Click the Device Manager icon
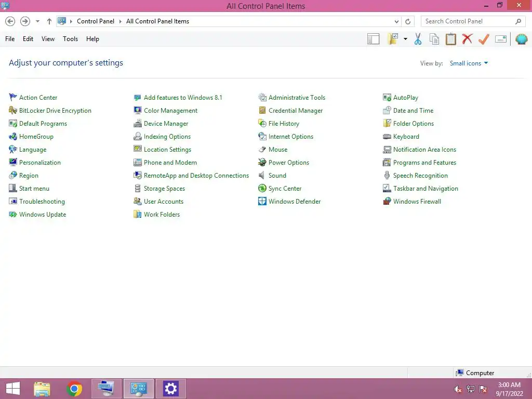This screenshot has height=399, width=532. click(x=137, y=124)
